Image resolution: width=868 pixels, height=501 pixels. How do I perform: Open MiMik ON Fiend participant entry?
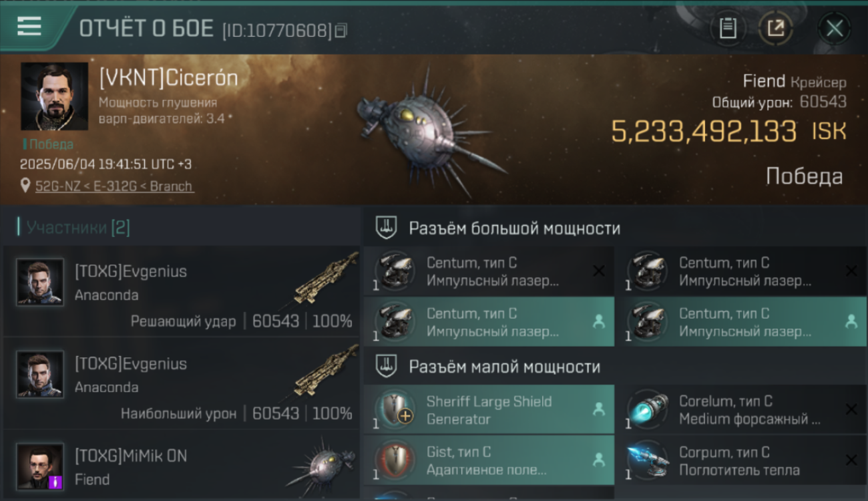pos(181,466)
